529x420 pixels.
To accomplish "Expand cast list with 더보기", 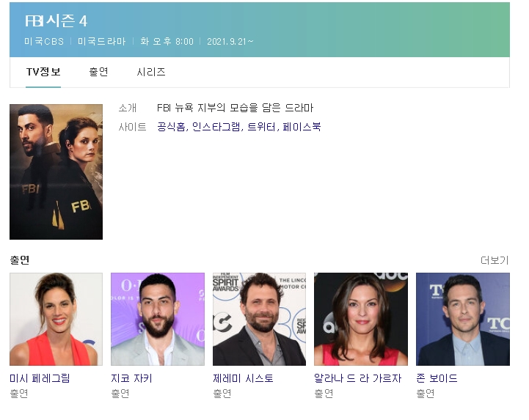I will click(x=495, y=260).
